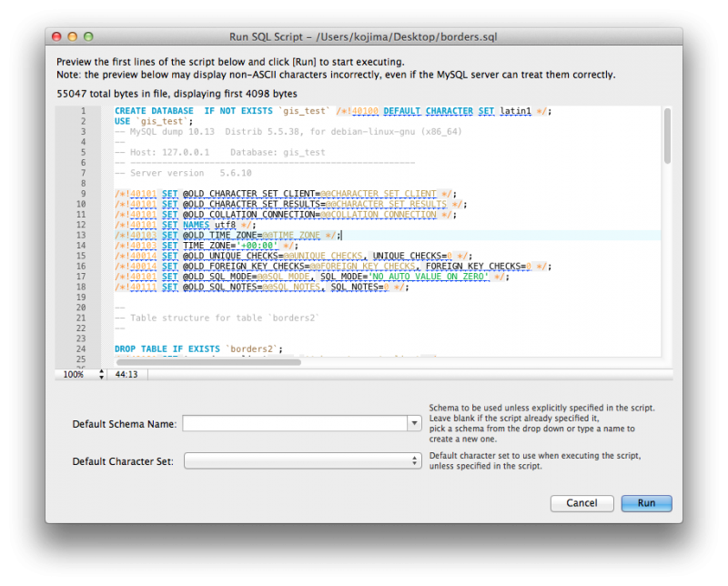
Task: Maximize the window with the green button
Action: coord(86,36)
